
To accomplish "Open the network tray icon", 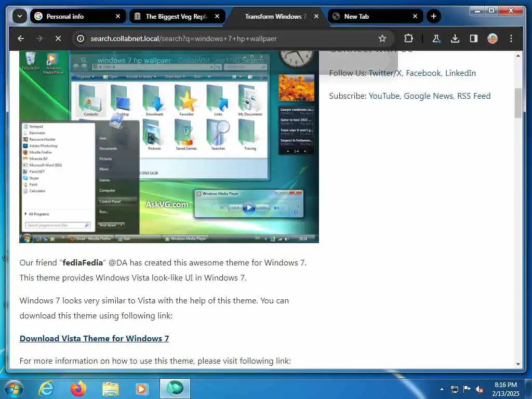I will click(455, 389).
